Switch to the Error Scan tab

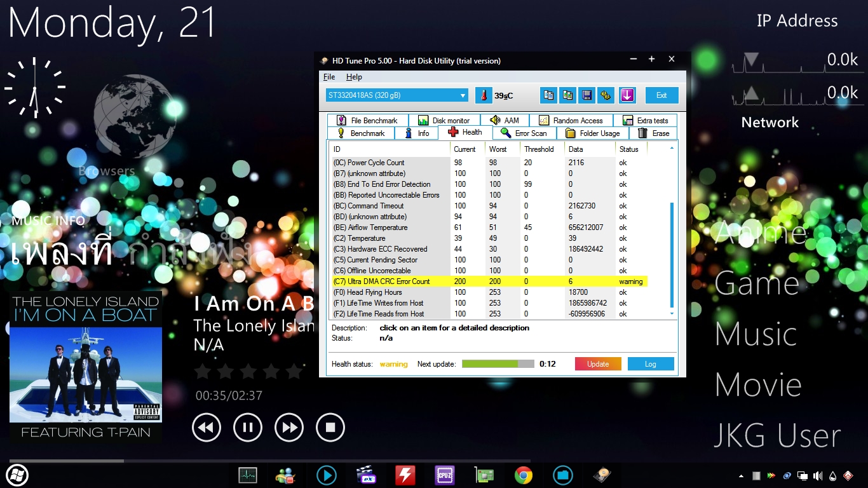tap(524, 133)
